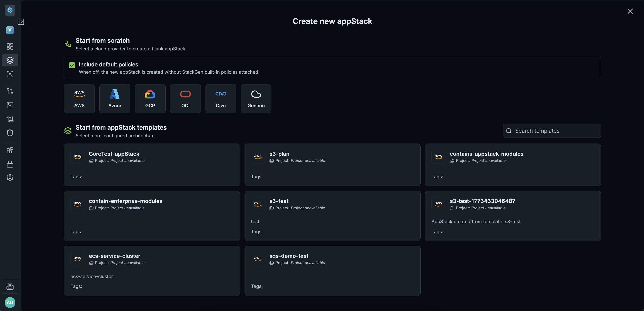Expand the sidebar panel toggle
The image size is (644, 311).
click(x=21, y=22)
